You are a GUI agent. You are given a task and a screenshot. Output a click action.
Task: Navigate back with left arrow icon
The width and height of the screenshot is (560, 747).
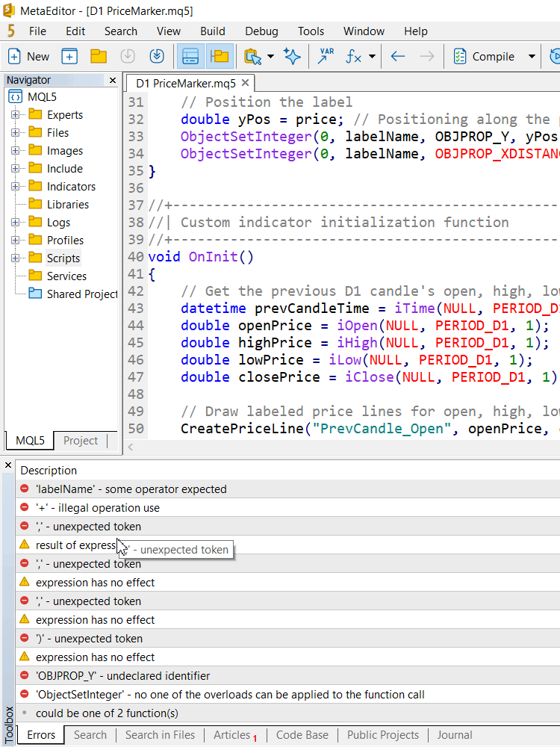tap(398, 56)
